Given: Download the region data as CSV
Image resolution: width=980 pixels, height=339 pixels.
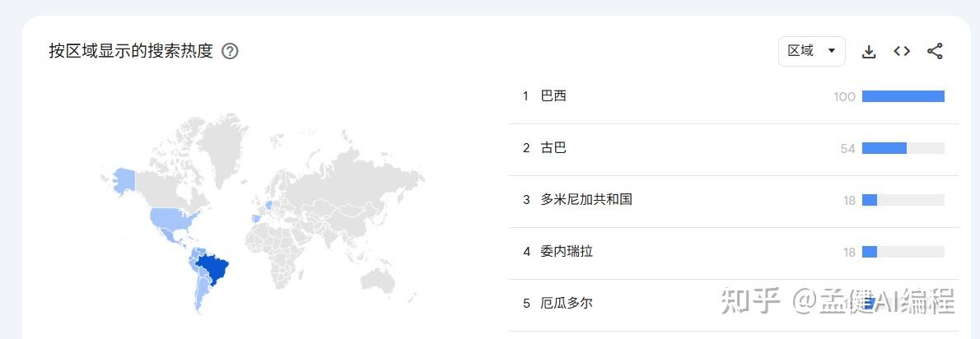Looking at the screenshot, I should coord(868,52).
